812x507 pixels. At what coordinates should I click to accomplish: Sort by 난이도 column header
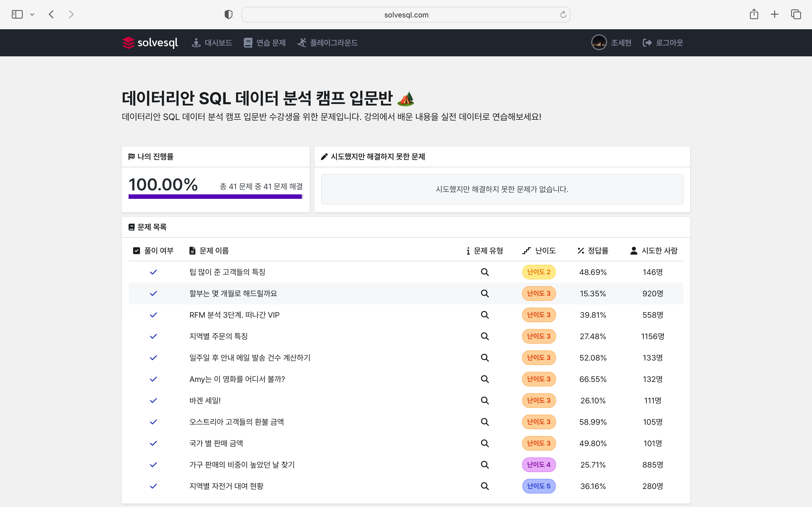click(x=539, y=250)
